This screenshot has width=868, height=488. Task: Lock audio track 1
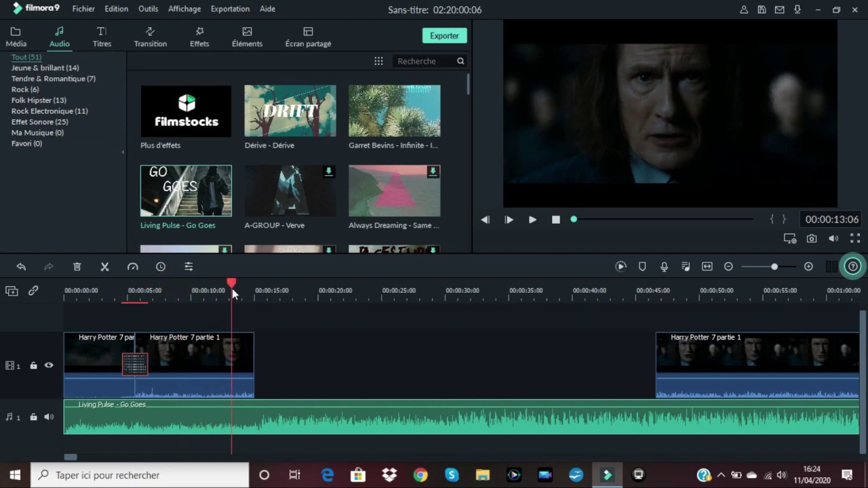coord(33,417)
